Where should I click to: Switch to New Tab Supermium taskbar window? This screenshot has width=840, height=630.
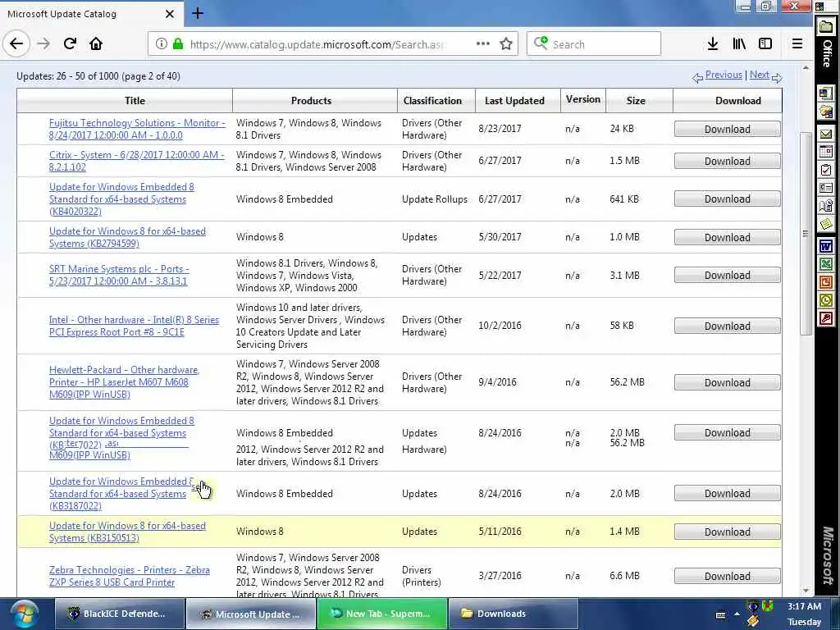pyautogui.click(x=382, y=614)
